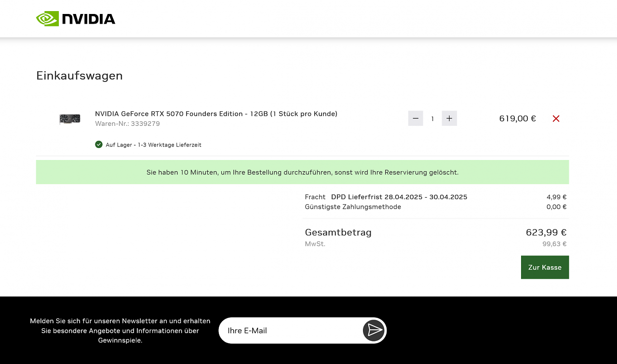The width and height of the screenshot is (617, 364).
Task: Click the Auf Lager - 1-3 Werktage Lieferzeit text
Action: point(153,145)
